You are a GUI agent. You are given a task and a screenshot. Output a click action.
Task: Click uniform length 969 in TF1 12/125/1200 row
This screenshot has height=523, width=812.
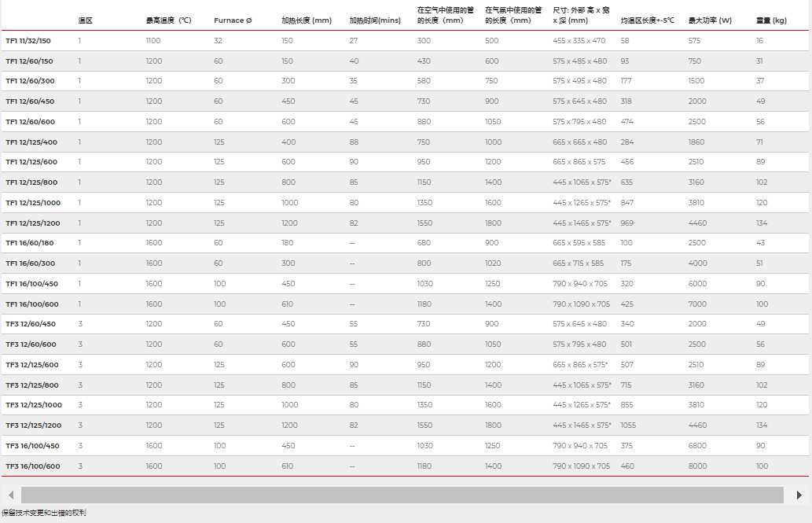click(627, 223)
